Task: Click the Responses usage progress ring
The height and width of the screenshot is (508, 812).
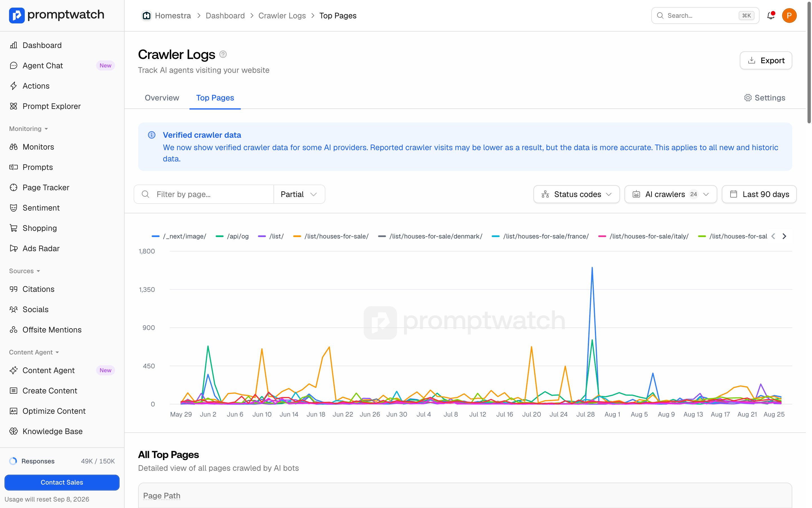Action: [x=13, y=461]
